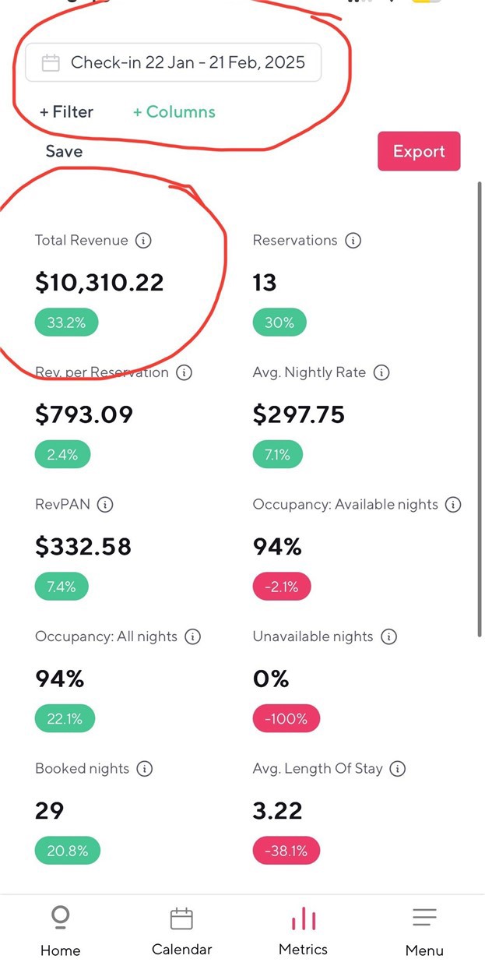Go to the Home tab
Image resolution: width=485 pixels, height=980 pixels.
click(x=60, y=932)
